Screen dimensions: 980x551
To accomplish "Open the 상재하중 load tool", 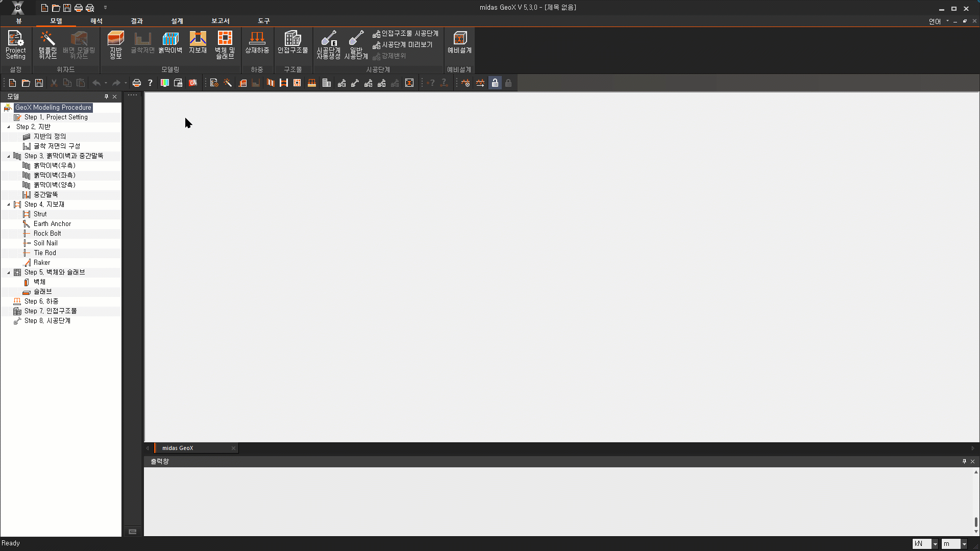I will pyautogui.click(x=257, y=42).
